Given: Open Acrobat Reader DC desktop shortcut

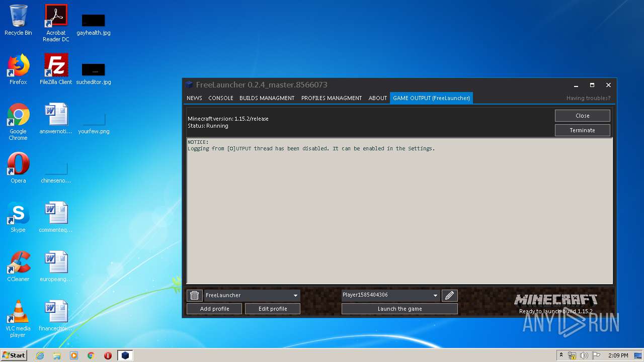Looking at the screenshot, I should click(56, 23).
